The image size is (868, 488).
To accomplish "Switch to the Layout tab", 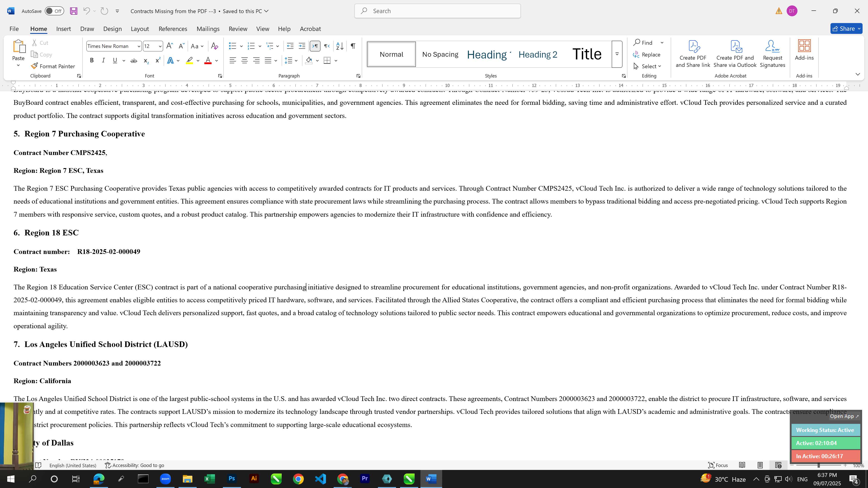I will click(140, 29).
